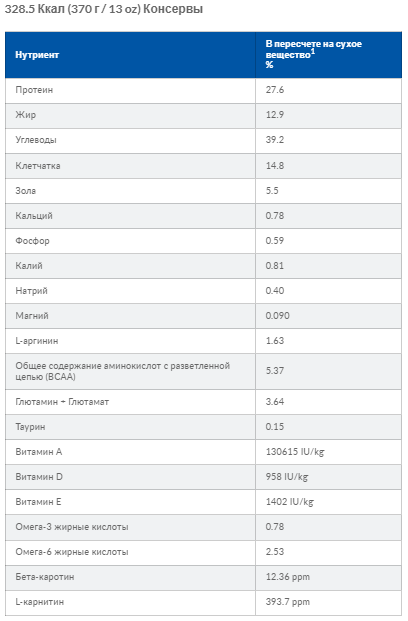Select the Углеводы row
Image resolution: width=408 pixels, height=621 pixels.
point(204,140)
